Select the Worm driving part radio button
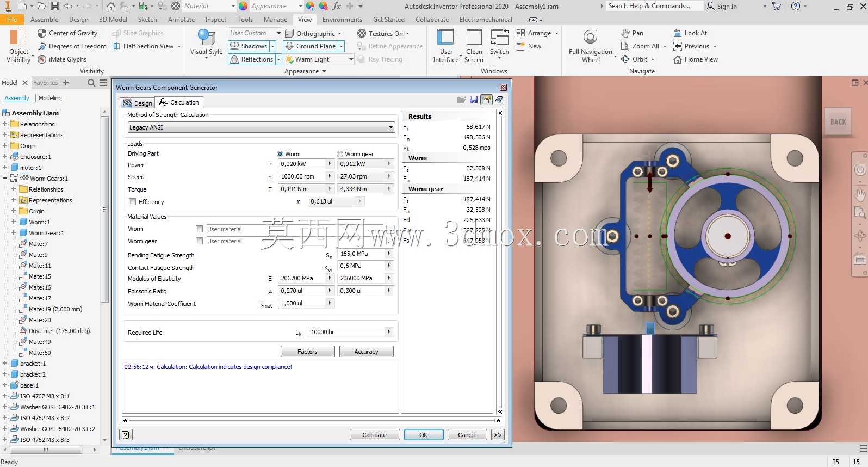The height and width of the screenshot is (467, 868). click(280, 154)
